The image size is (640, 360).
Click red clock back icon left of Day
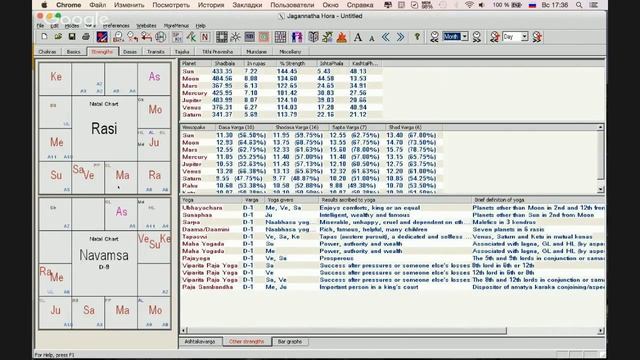pyautogui.click(x=495, y=37)
